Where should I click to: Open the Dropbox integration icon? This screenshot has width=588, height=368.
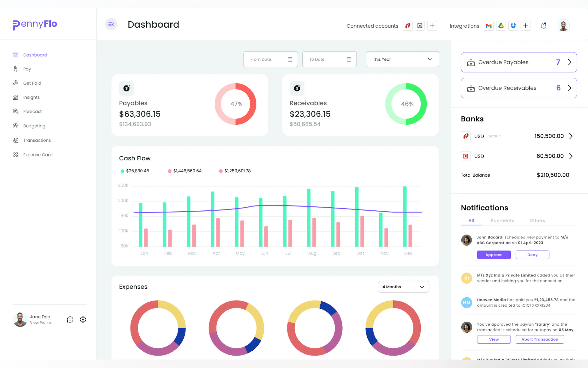(x=513, y=26)
